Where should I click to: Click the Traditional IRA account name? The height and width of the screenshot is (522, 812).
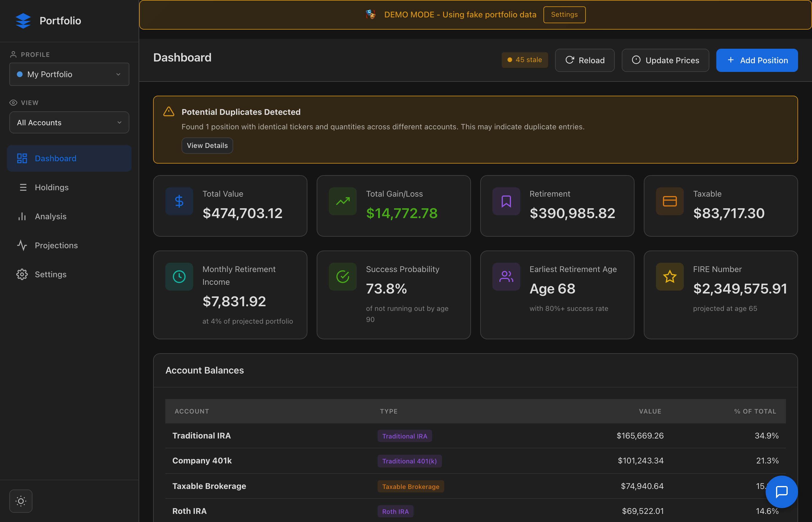201,436
